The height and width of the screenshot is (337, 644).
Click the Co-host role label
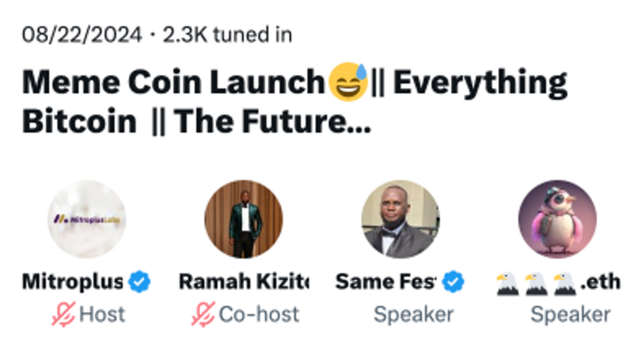pyautogui.click(x=259, y=314)
